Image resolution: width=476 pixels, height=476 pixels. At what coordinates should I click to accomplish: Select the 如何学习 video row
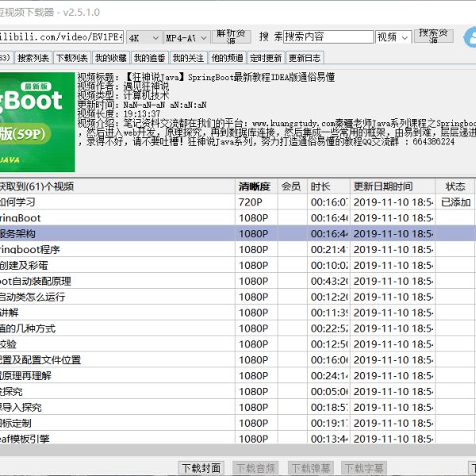pos(236,202)
